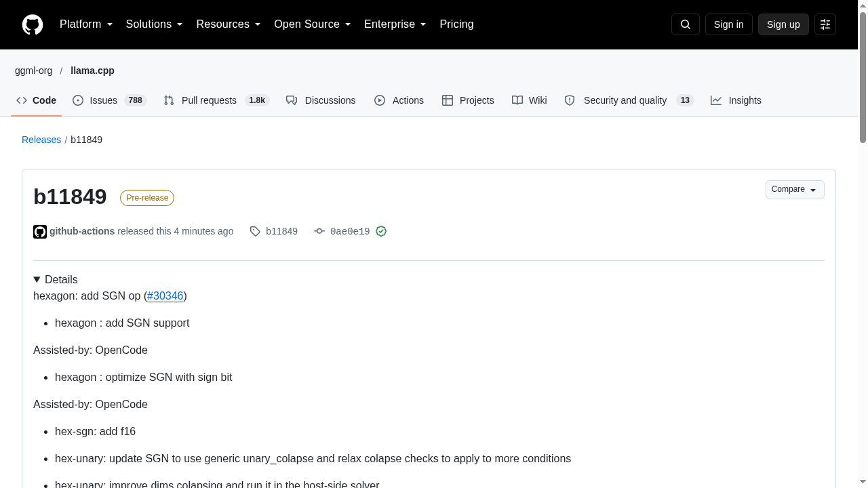Expand the Resources menu
This screenshot has height=488, width=868.
click(x=229, y=24)
